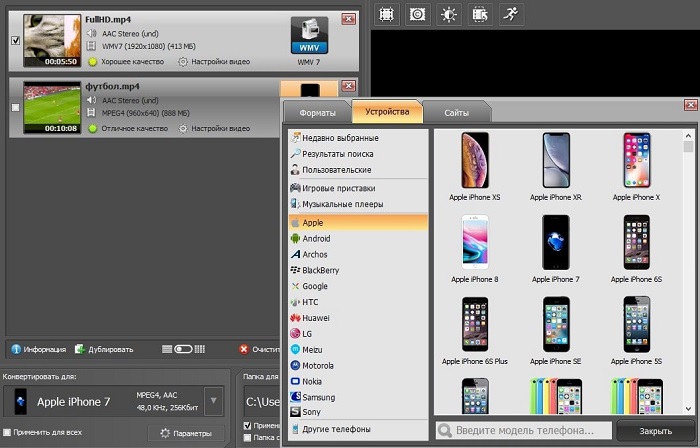
Task: Select Музыкальные плееры category
Action: [x=358, y=204]
